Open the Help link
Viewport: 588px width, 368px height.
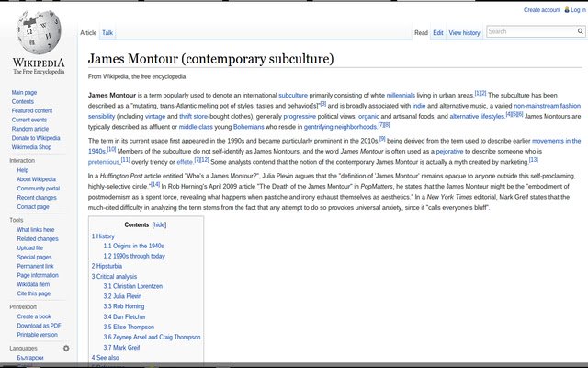tap(22, 170)
